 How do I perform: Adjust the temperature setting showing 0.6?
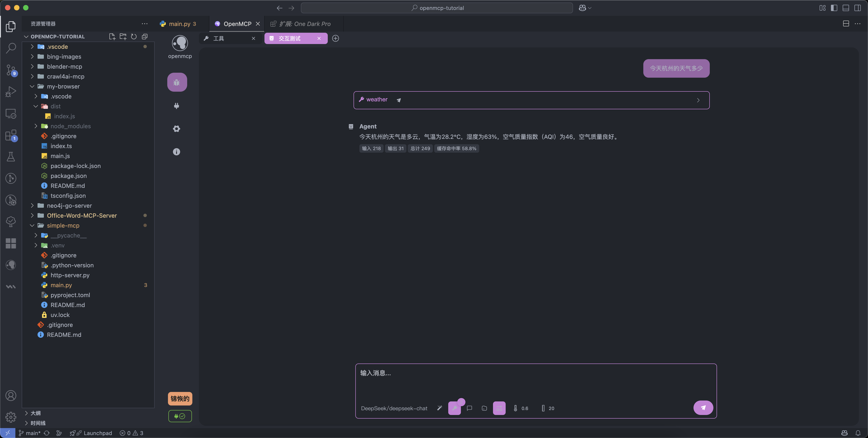[521, 408]
